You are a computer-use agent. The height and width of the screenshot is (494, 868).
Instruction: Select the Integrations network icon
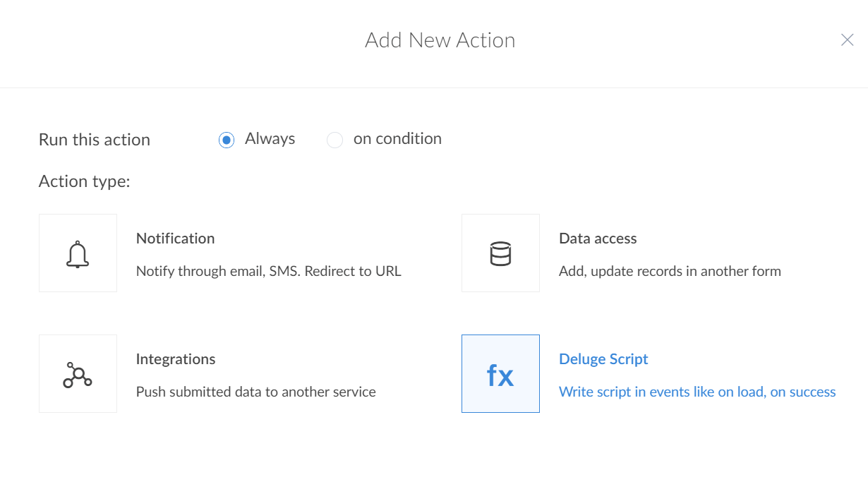(x=78, y=373)
